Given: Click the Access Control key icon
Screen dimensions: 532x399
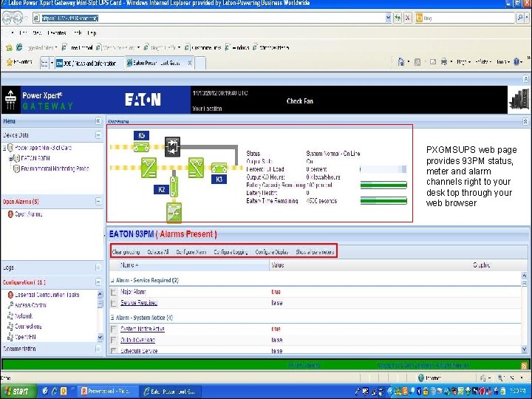Looking at the screenshot, I should pos(10,305).
